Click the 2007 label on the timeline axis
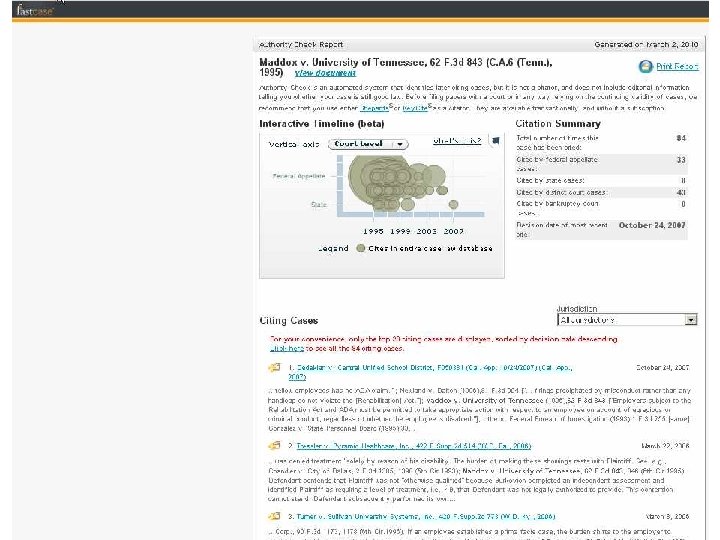720x540 pixels. point(454,231)
